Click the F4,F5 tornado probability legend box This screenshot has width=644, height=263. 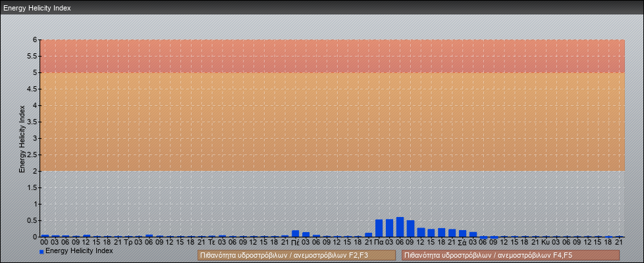coord(510,255)
